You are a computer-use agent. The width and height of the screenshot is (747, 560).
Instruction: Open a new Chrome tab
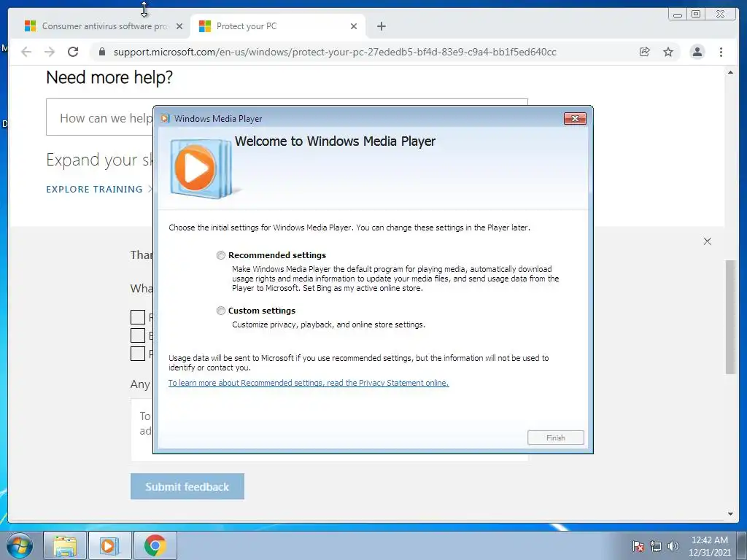[x=381, y=26]
